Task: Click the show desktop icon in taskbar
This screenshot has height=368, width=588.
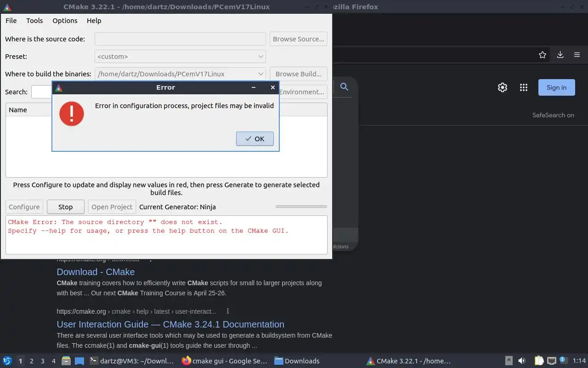Action: tap(79, 361)
